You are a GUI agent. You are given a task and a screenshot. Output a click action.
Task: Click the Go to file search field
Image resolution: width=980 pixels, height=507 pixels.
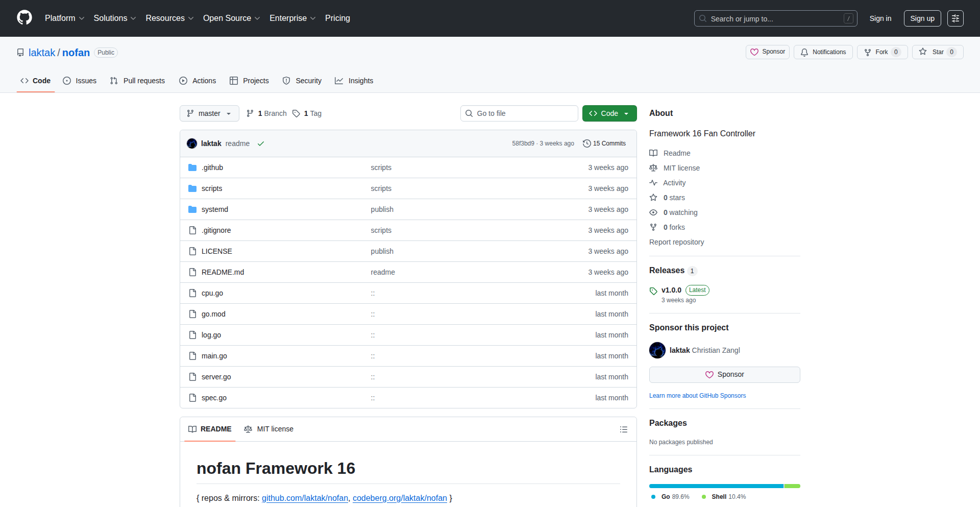tap(519, 113)
